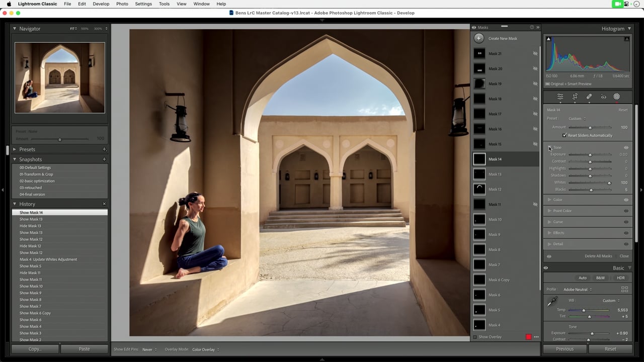Show hidden Mask 18 via eye icon
The image size is (644, 362).
click(x=535, y=99)
